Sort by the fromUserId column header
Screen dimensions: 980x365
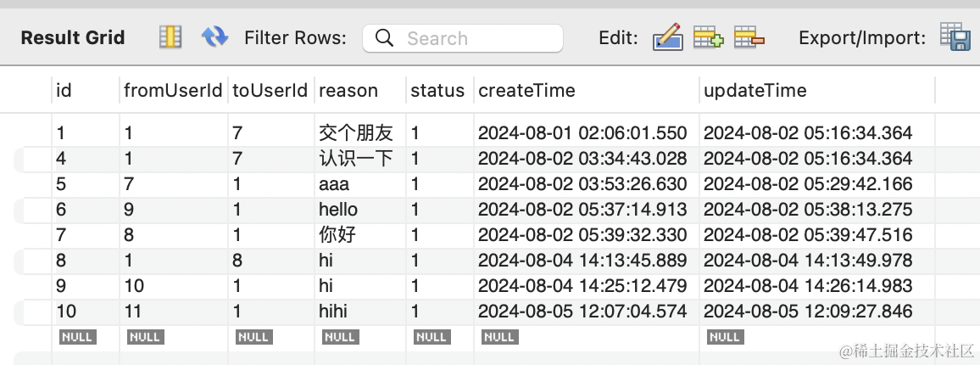pyautogui.click(x=173, y=90)
